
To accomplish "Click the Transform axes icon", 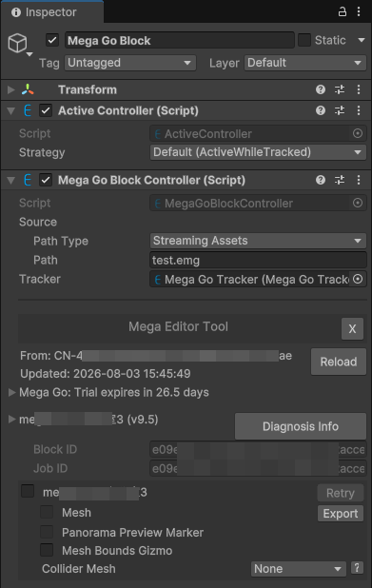I will pyautogui.click(x=28, y=89).
